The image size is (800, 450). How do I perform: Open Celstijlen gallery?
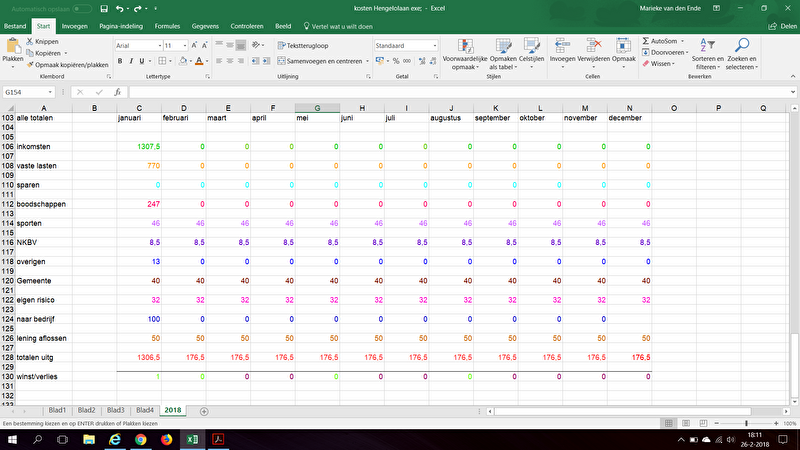pos(531,55)
